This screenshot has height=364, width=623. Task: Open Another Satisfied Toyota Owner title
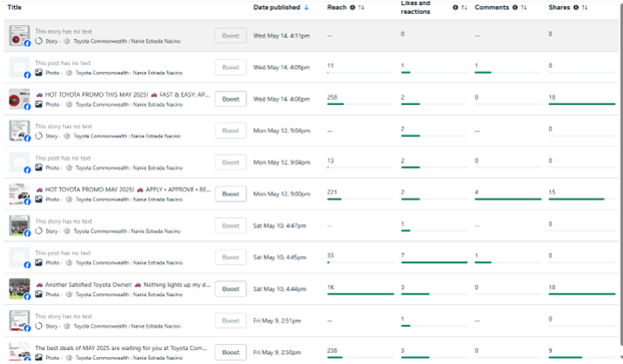(x=123, y=284)
